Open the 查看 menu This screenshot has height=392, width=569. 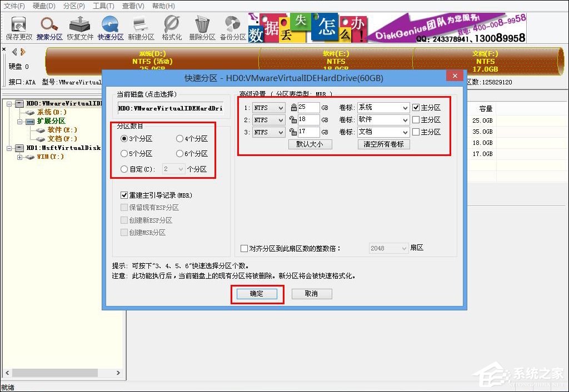128,6
